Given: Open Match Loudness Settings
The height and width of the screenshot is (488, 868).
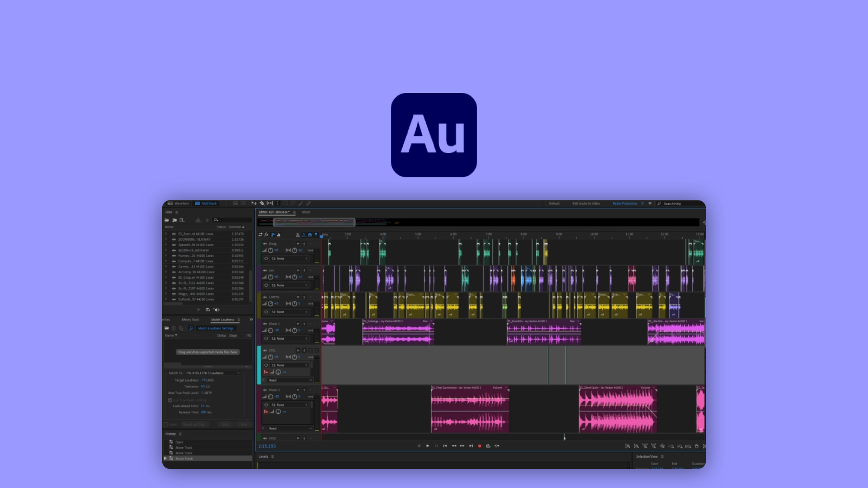Looking at the screenshot, I should pyautogui.click(x=216, y=328).
